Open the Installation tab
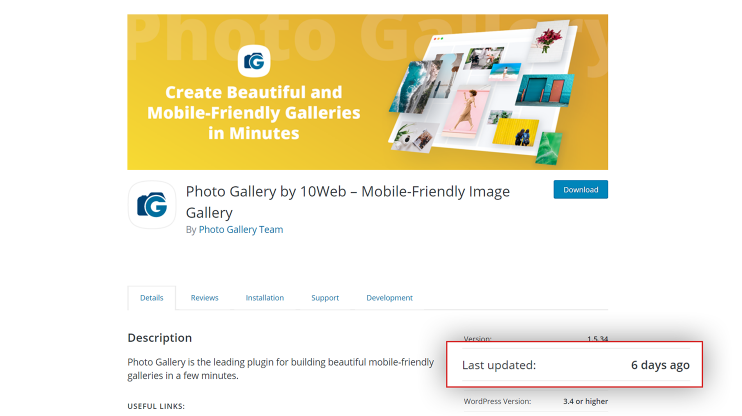This screenshot has height=416, width=742. pos(265,298)
